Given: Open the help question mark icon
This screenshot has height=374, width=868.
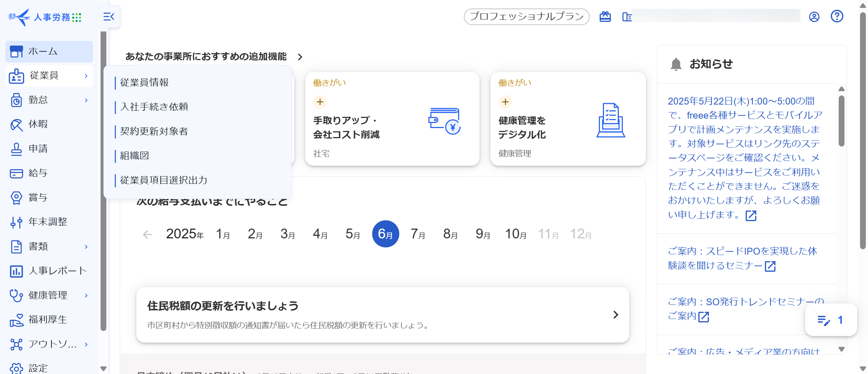Looking at the screenshot, I should point(837,17).
